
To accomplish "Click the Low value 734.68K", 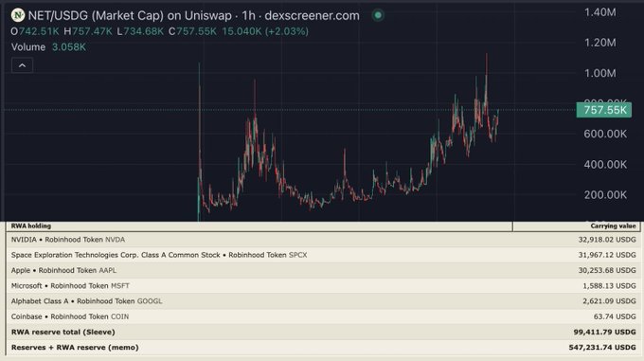I will pos(143,31).
